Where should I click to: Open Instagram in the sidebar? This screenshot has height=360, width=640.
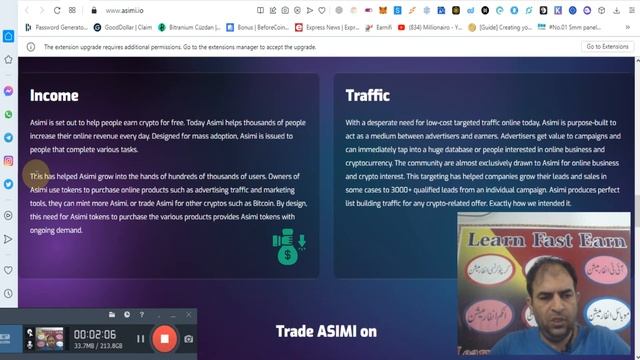8,161
